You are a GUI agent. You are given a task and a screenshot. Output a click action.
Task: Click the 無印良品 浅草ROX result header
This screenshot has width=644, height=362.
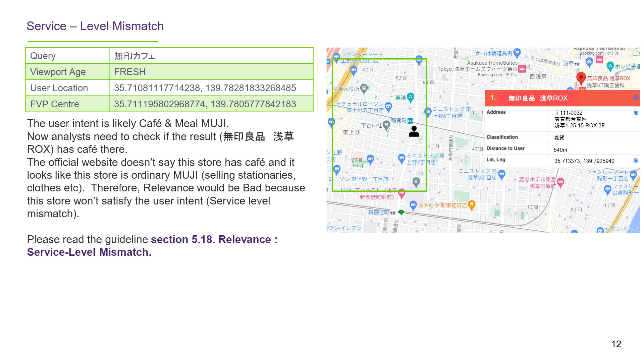point(562,98)
